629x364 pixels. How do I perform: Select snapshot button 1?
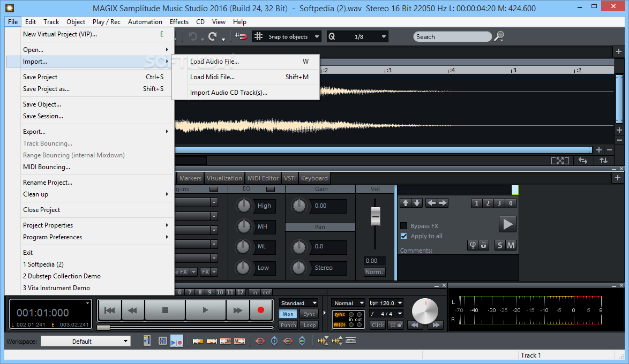[x=476, y=203]
